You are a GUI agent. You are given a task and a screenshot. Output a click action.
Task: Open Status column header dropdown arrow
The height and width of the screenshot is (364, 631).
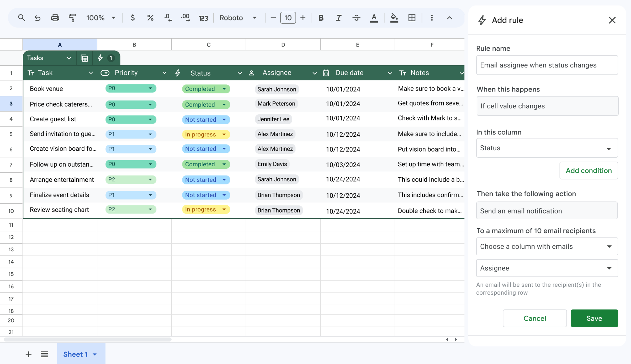(x=240, y=73)
